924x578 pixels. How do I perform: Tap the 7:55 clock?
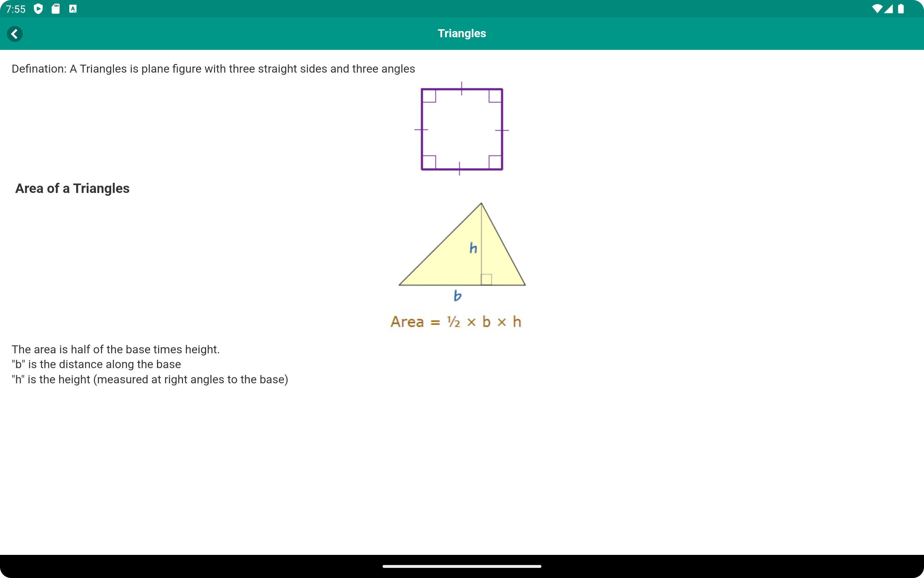click(16, 9)
